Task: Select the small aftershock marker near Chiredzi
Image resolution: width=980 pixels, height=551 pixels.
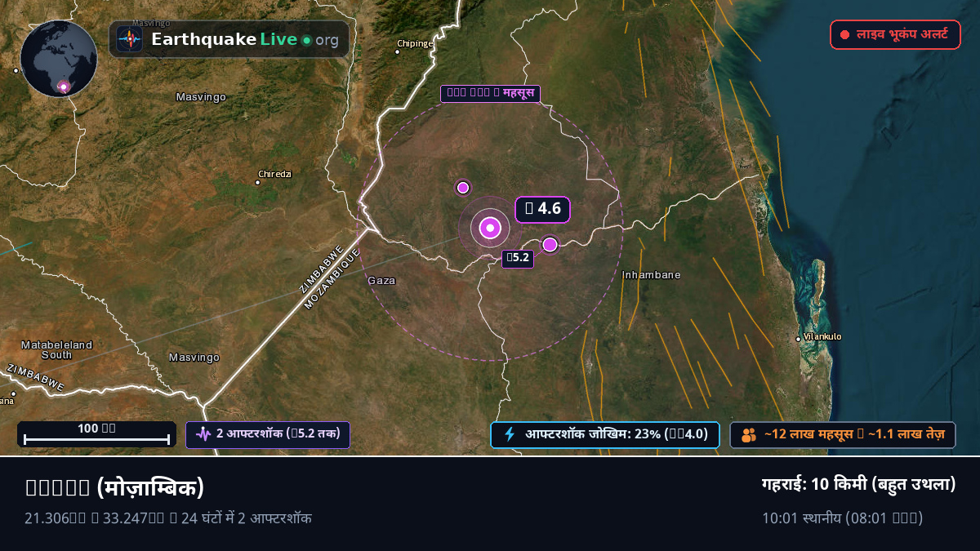Action: 463,188
